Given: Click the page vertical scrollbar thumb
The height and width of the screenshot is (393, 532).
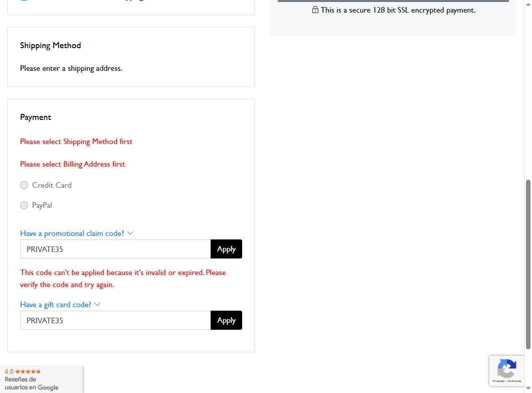Looking at the screenshot, I should [528, 265].
